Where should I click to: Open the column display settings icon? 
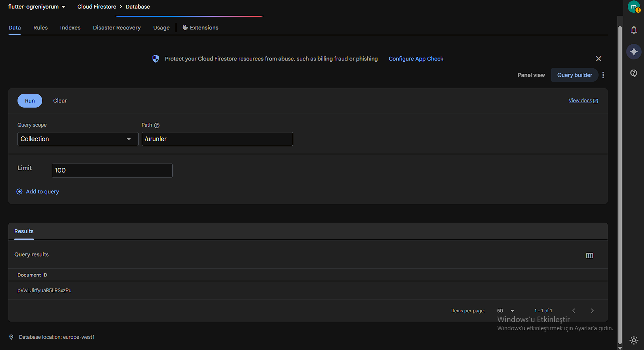click(590, 256)
